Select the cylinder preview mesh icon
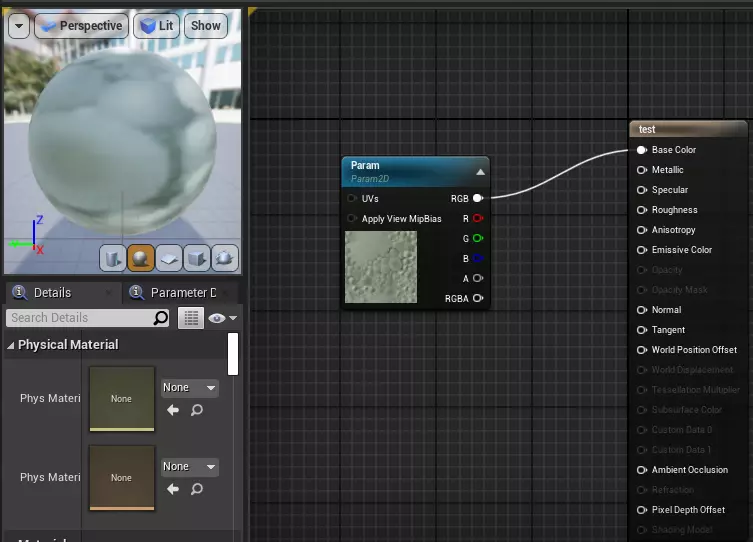The height and width of the screenshot is (542, 753). [113, 258]
